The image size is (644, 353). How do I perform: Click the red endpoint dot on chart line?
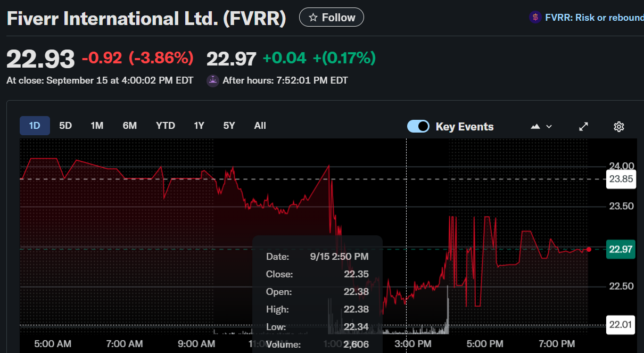589,249
